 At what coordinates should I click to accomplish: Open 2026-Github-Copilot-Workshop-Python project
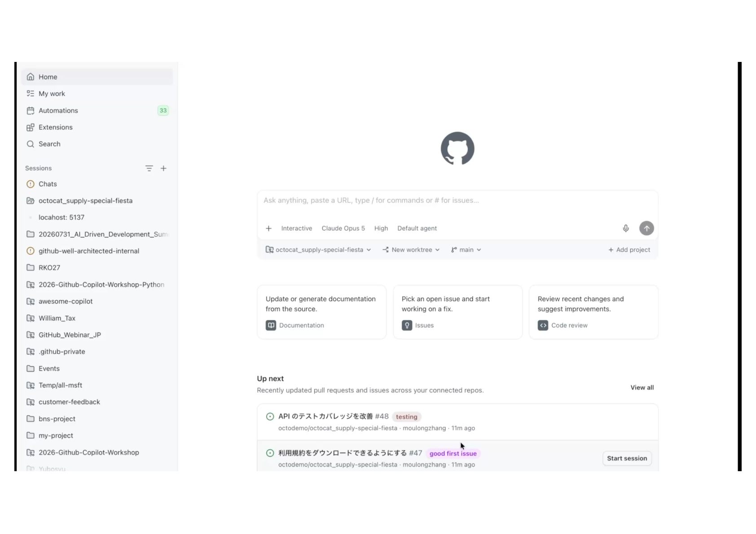click(97, 285)
